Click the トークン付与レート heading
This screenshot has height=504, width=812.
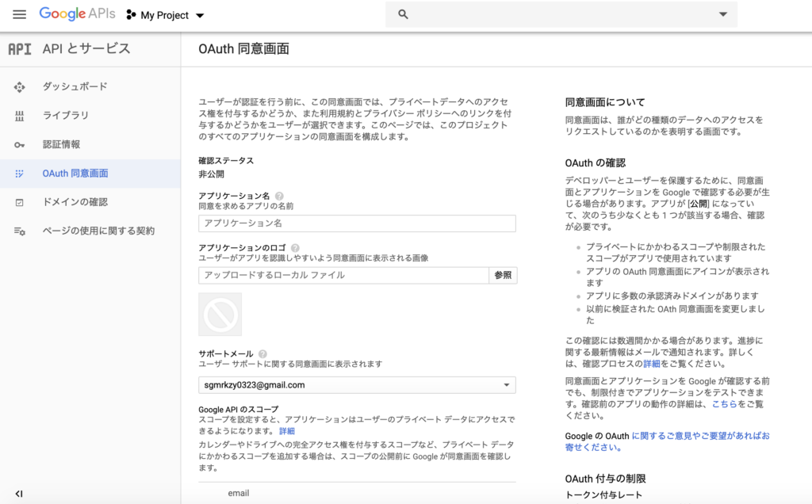[603, 495]
